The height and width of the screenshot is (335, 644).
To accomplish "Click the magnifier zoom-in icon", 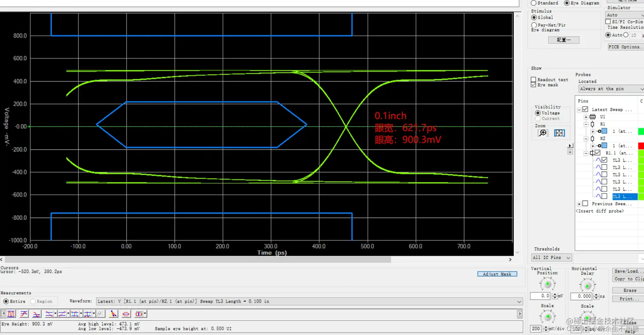I will (542, 133).
